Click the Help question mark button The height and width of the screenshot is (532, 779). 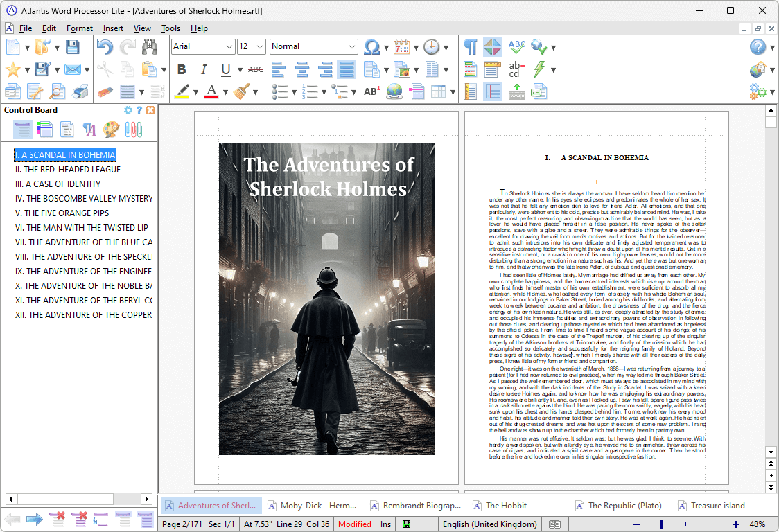click(x=758, y=47)
